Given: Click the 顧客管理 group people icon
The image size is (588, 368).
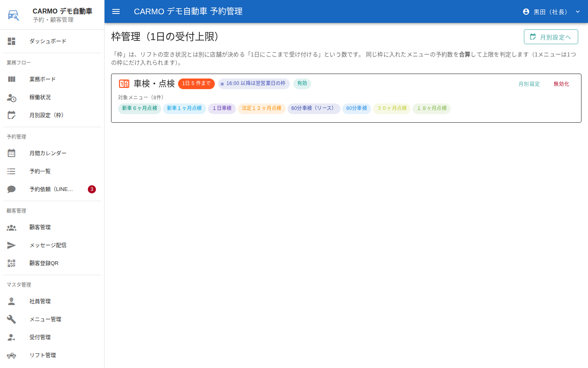Looking at the screenshot, I should [x=11, y=227].
